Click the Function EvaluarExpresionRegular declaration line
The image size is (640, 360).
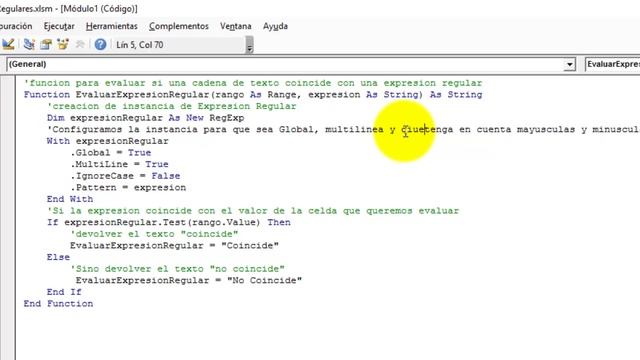253,95
